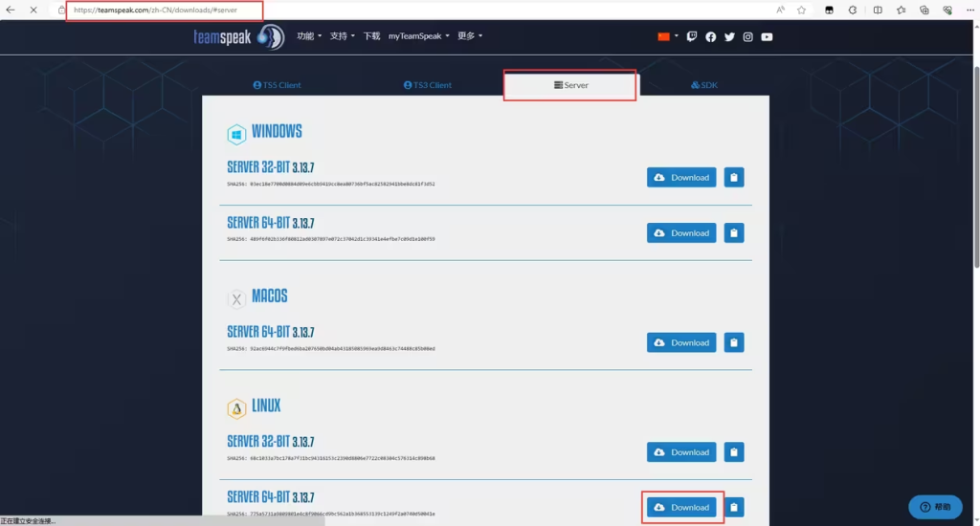980x526 pixels.
Task: Select the Server tab
Action: point(570,85)
